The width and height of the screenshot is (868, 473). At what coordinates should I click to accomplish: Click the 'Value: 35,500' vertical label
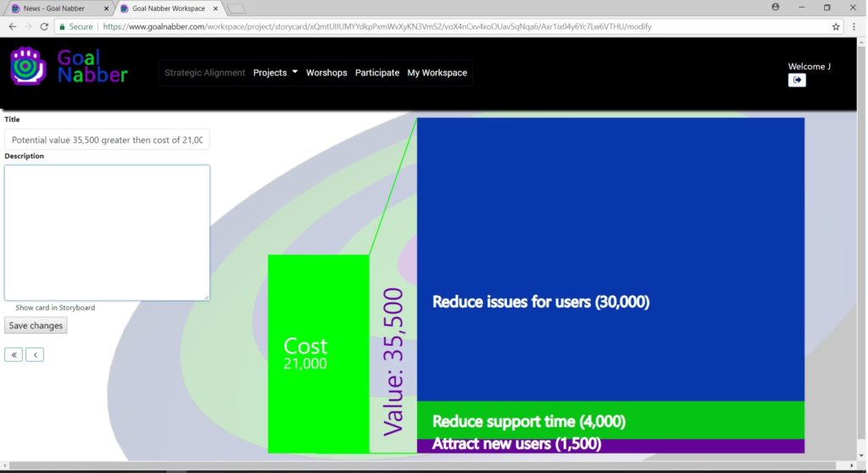point(393,362)
